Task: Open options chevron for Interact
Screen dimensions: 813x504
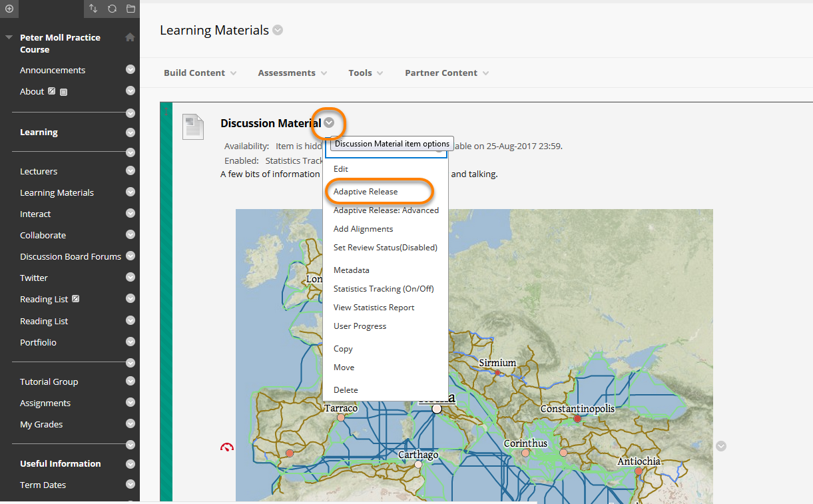Action: (131, 213)
